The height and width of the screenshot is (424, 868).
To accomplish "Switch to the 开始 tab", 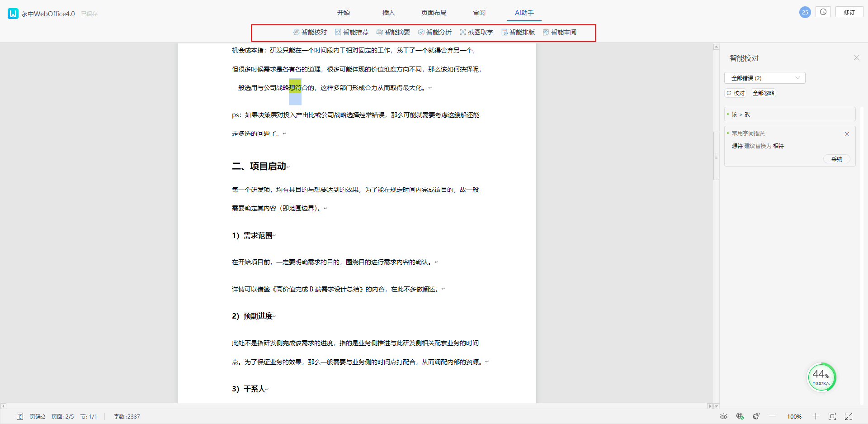I will [344, 13].
